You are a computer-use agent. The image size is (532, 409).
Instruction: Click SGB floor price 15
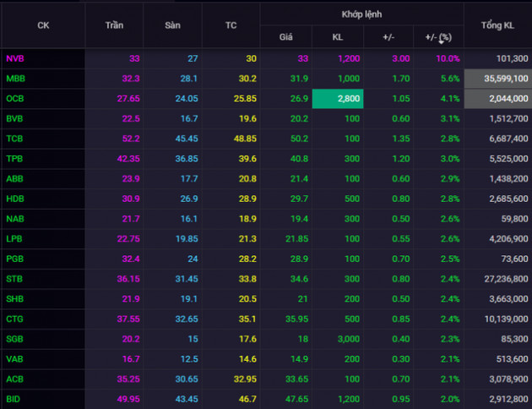[x=193, y=339]
